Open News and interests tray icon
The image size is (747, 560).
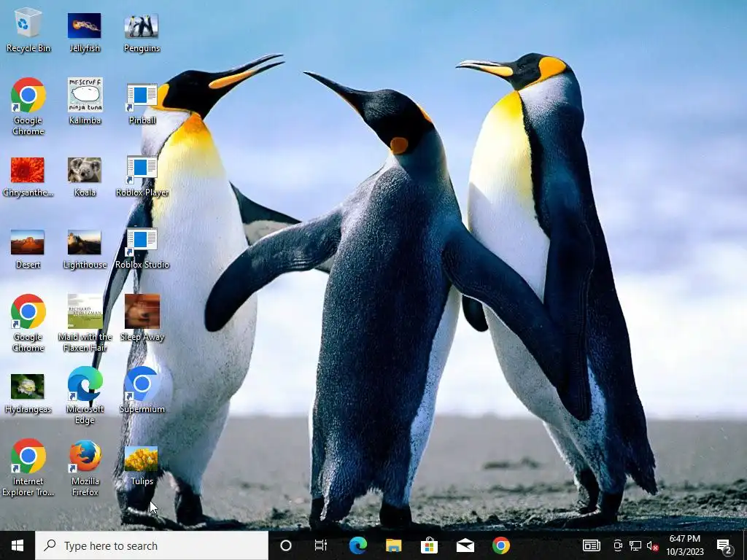[591, 545]
